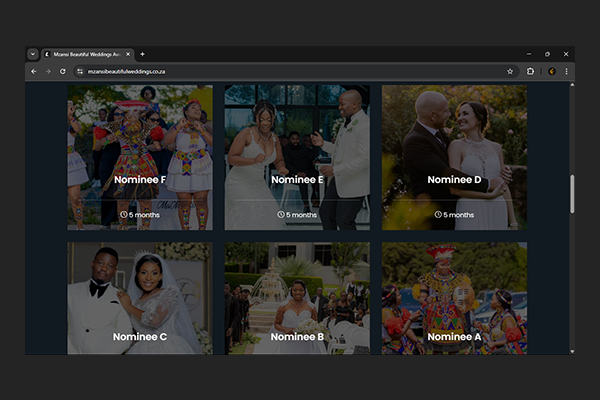Image resolution: width=600 pixels, height=400 pixels.
Task: Click '5 months' text under Nominee E
Action: click(x=302, y=215)
